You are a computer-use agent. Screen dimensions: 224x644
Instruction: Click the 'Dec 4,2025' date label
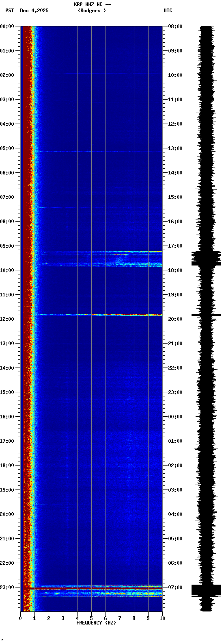34,11
